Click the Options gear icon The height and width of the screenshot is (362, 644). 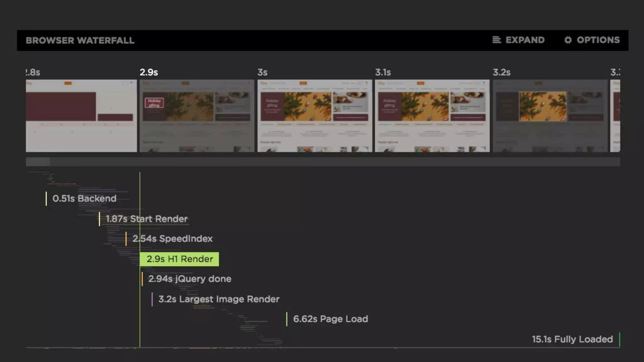coord(568,40)
